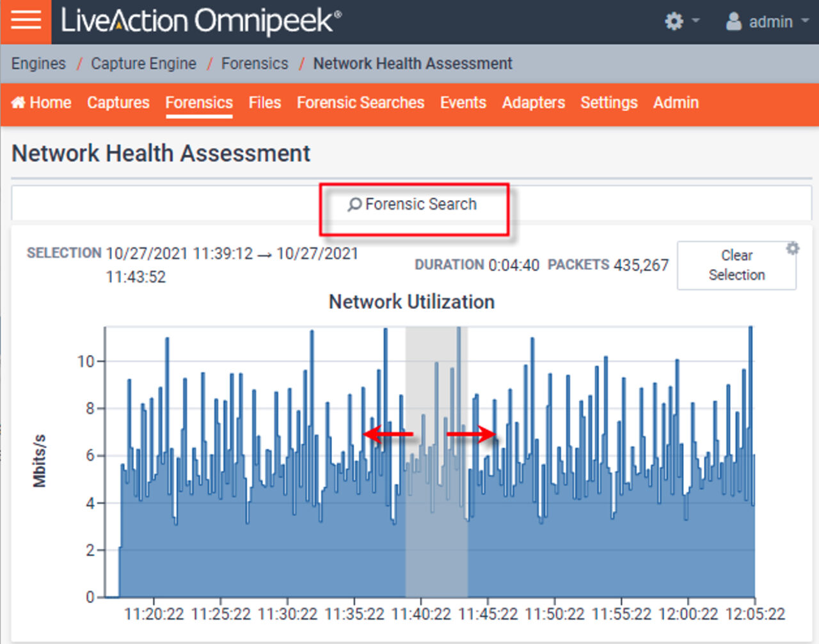
Task: Click the LiveAction Omnipeek logo
Action: (201, 21)
